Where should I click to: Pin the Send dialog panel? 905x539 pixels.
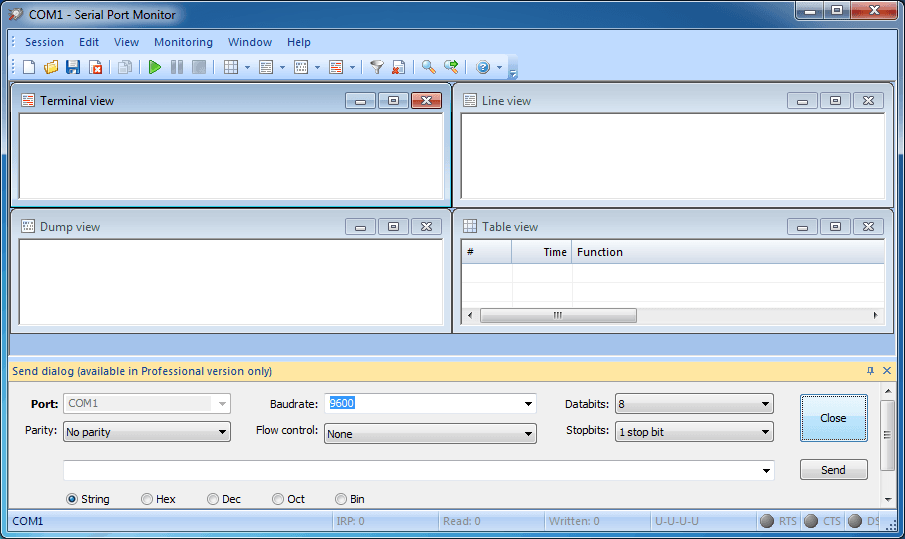click(870, 371)
